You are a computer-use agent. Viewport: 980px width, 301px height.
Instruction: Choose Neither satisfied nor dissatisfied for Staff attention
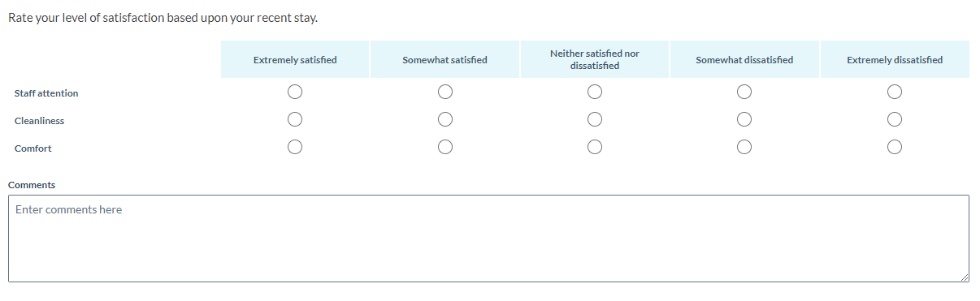coord(595,92)
